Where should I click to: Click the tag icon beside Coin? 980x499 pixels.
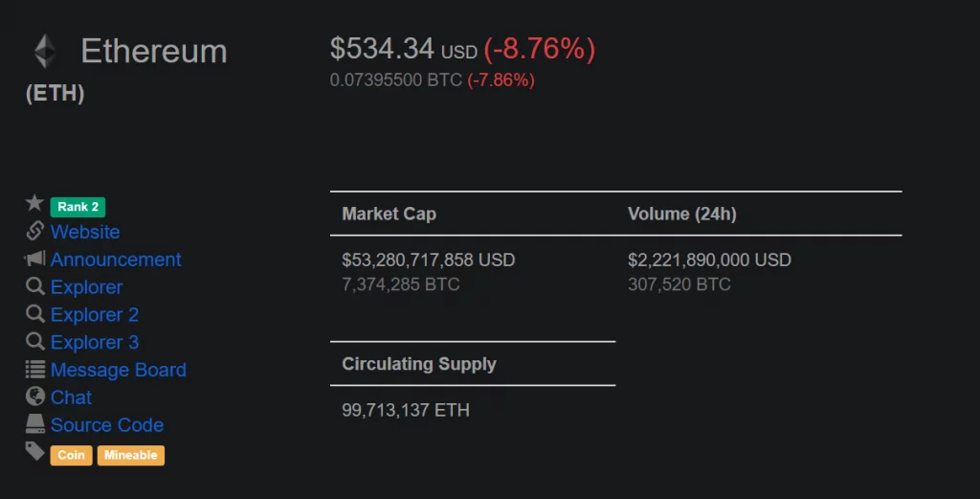(35, 451)
